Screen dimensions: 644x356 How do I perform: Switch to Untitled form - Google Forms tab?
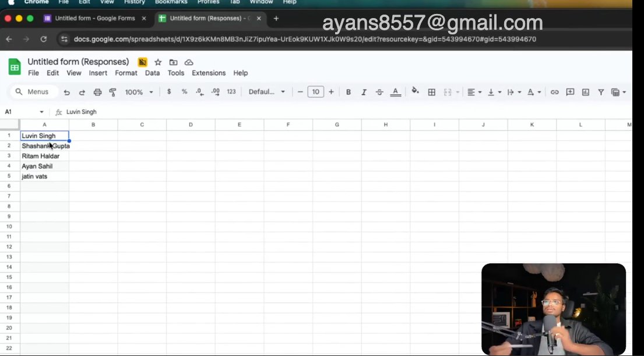pyautogui.click(x=95, y=19)
